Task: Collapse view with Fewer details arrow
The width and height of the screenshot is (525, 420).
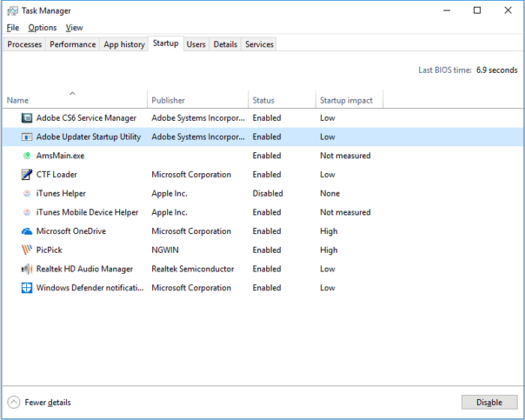Action: point(13,403)
